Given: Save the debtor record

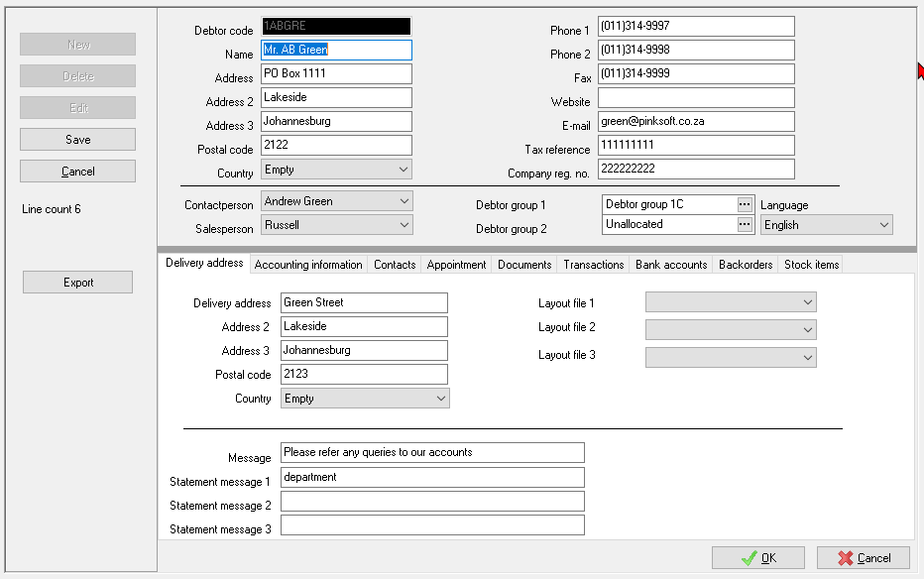Looking at the screenshot, I should pos(77,140).
